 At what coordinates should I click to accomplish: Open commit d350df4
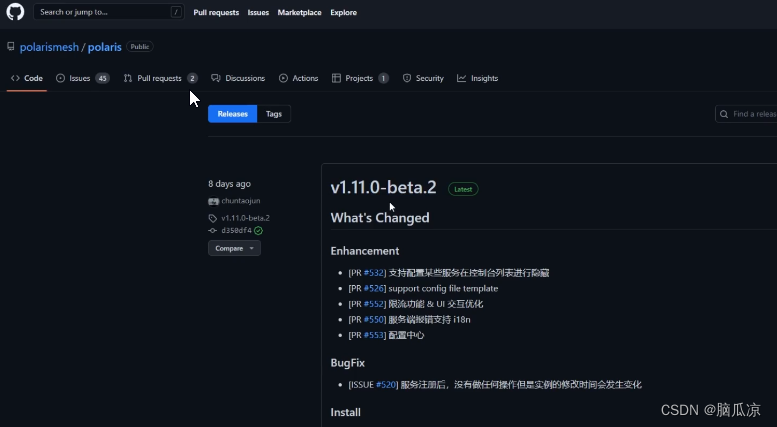(236, 230)
